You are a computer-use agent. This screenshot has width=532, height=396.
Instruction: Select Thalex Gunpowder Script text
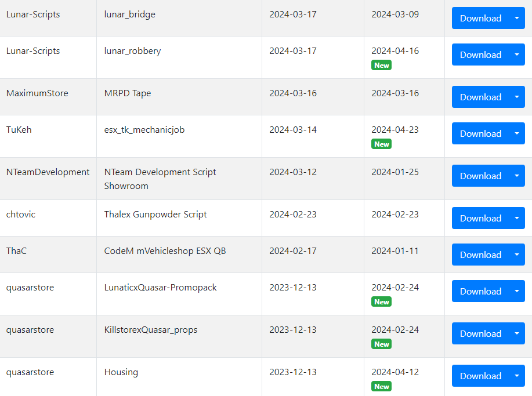[155, 215]
